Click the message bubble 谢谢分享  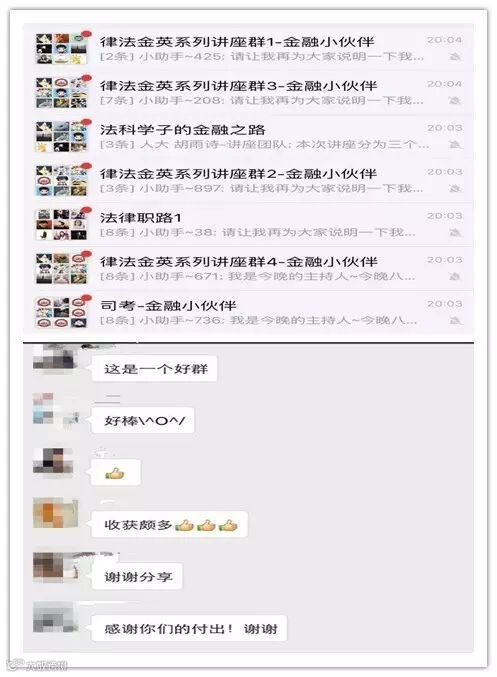pos(137,577)
